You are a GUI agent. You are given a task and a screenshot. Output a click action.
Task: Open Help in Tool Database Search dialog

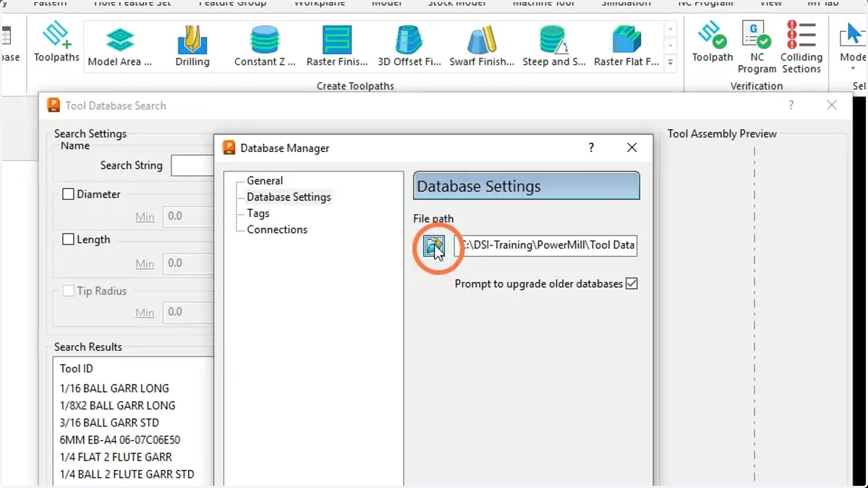coord(791,106)
